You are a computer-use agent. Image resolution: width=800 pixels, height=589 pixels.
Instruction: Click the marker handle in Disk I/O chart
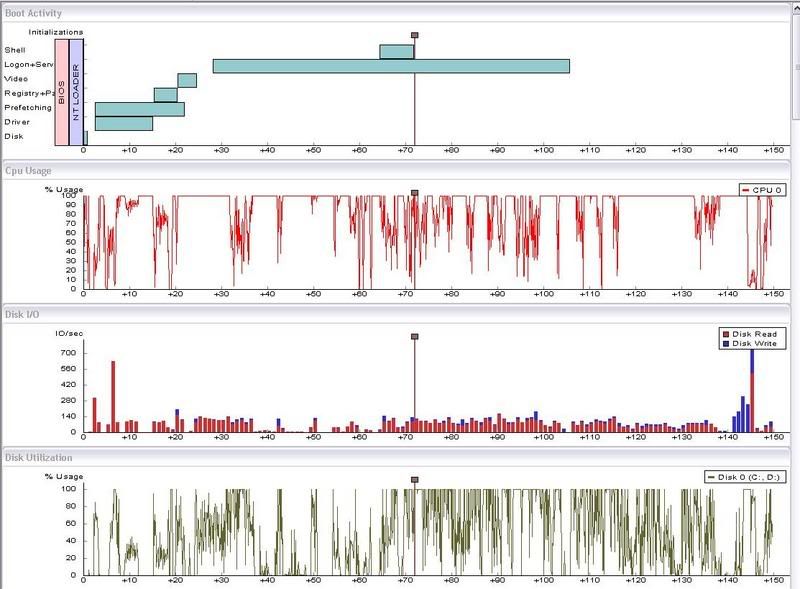click(x=415, y=336)
